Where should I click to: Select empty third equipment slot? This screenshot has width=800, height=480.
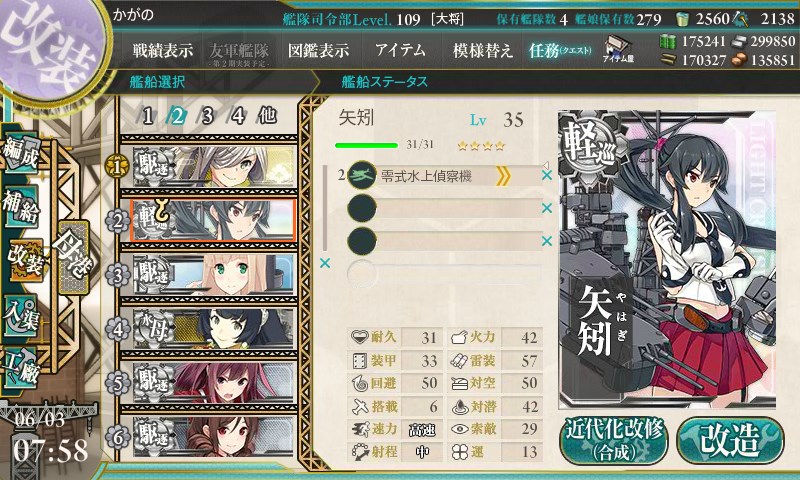point(444,241)
